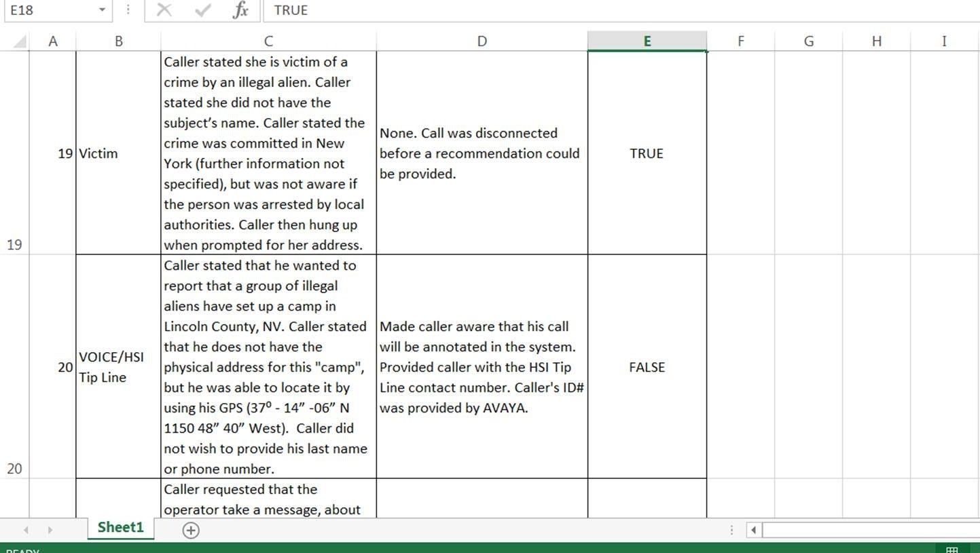The height and width of the screenshot is (553, 980).
Task: Click the Insert Function fx icon
Action: tap(240, 10)
